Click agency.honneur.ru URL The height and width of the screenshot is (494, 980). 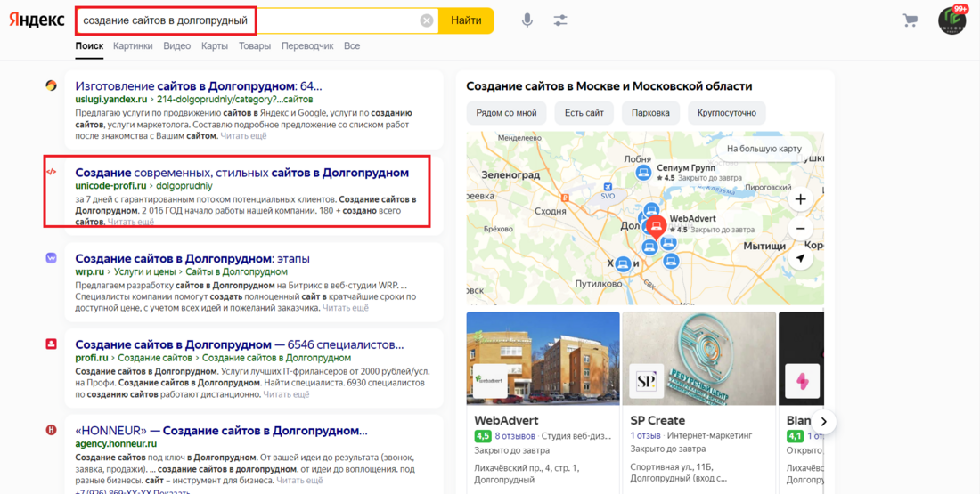[x=116, y=444]
